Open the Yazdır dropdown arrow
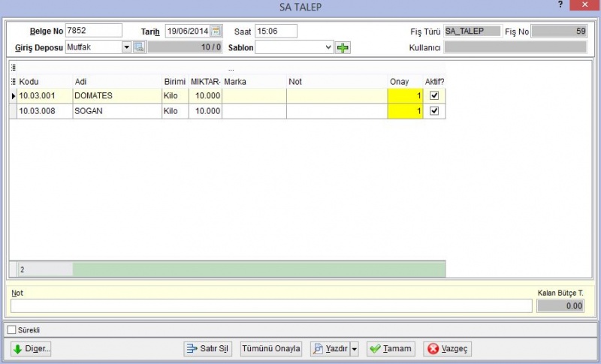 click(x=355, y=349)
